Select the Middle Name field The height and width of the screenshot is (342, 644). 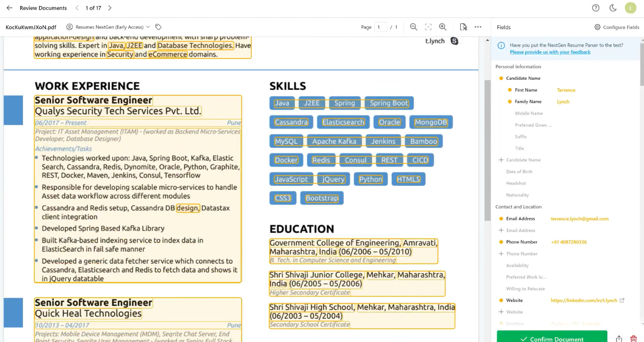pos(528,113)
